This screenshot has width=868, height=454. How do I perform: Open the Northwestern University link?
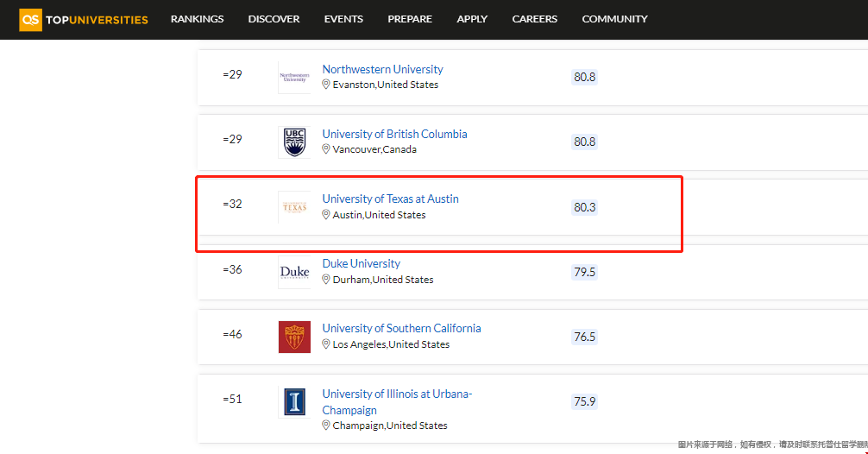[x=382, y=69]
